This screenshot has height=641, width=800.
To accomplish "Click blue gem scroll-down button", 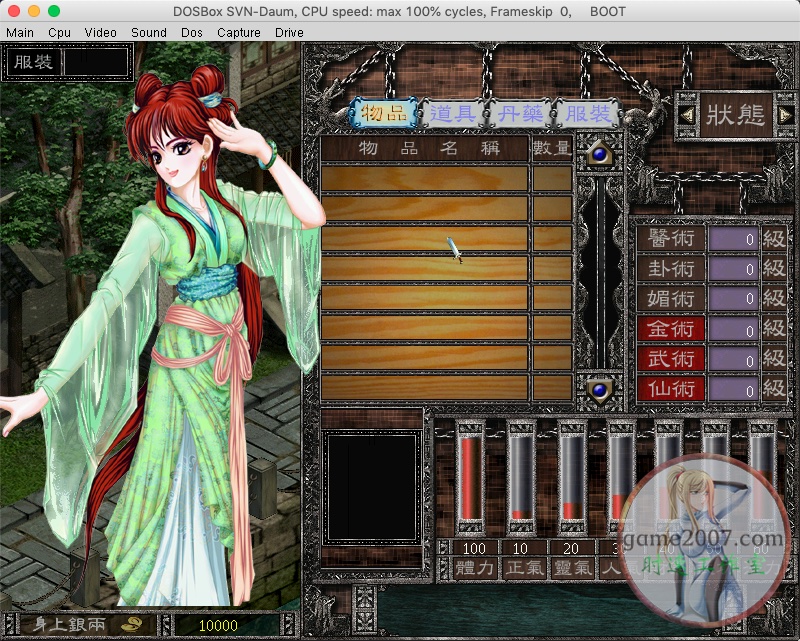I will pos(599,390).
